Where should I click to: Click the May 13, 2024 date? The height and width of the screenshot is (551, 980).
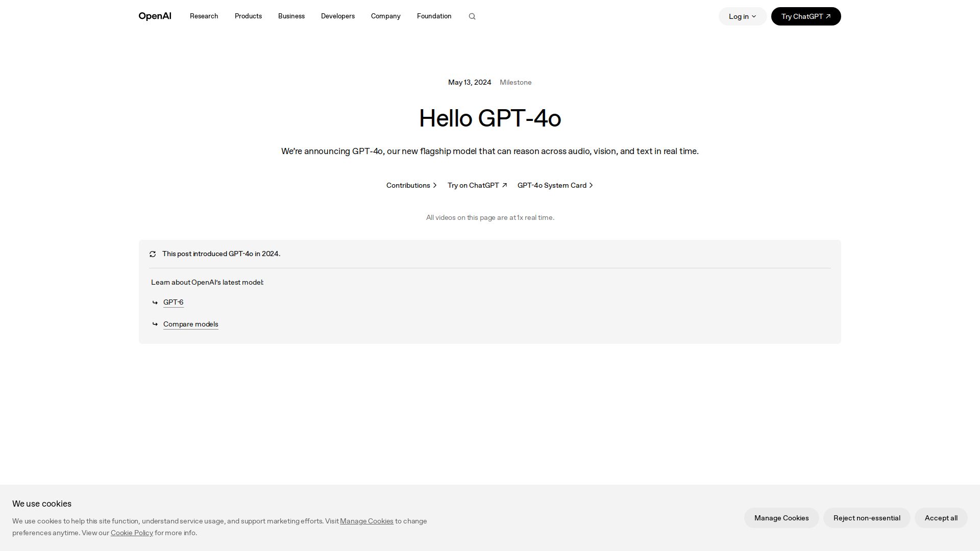470,82
